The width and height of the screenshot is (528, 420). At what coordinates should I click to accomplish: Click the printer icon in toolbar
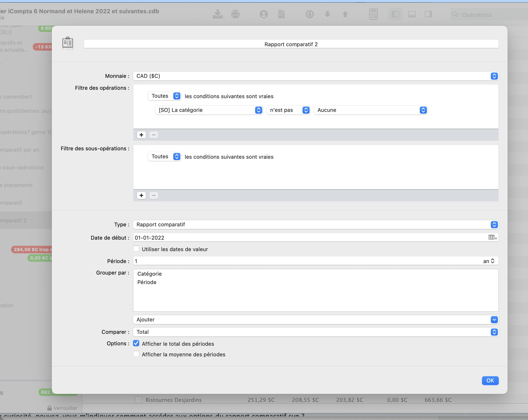click(x=235, y=14)
